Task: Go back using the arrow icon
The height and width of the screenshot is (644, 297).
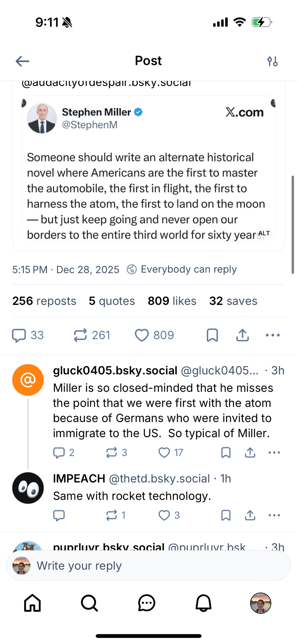Action: [22, 61]
